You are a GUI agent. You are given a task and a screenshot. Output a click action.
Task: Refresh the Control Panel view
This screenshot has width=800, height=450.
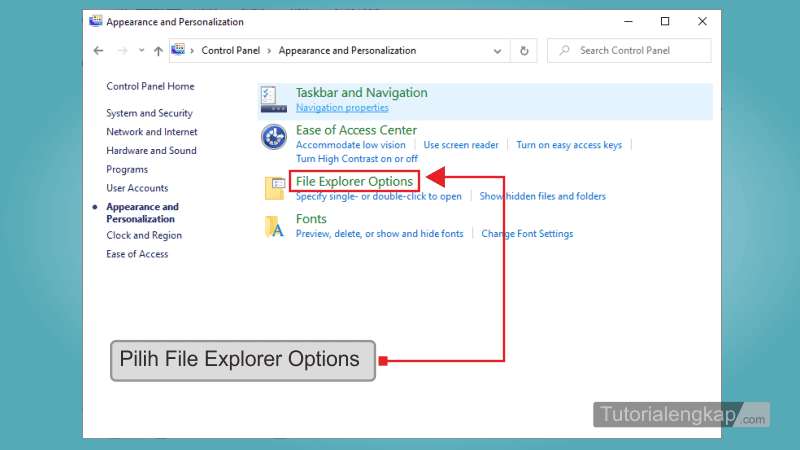(x=524, y=51)
